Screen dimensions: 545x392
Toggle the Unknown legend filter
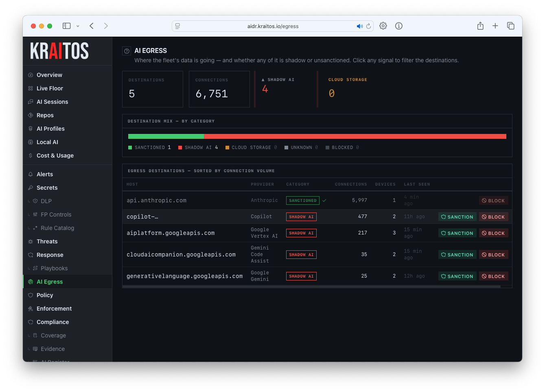pyautogui.click(x=301, y=147)
